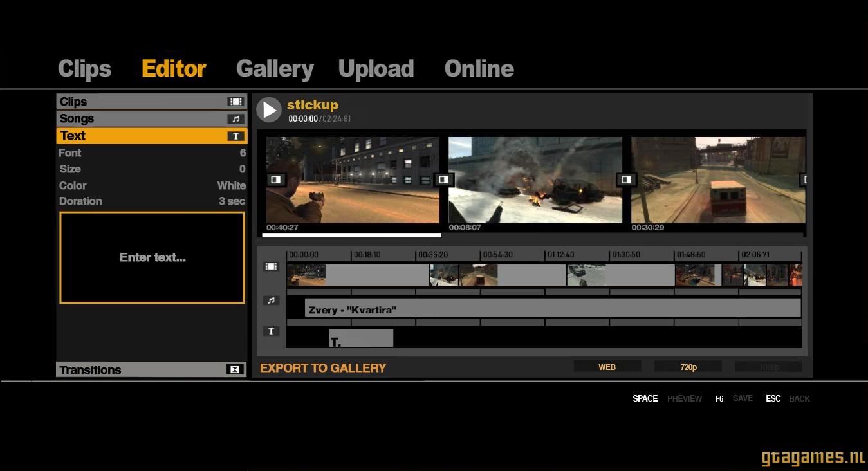Go to the Upload tab

(x=376, y=69)
